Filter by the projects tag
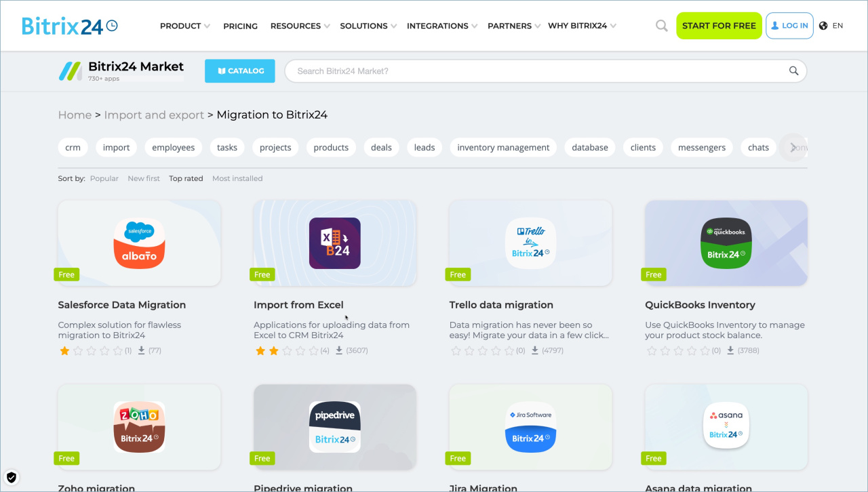Screen dimensions: 868x492 pyautogui.click(x=275, y=148)
